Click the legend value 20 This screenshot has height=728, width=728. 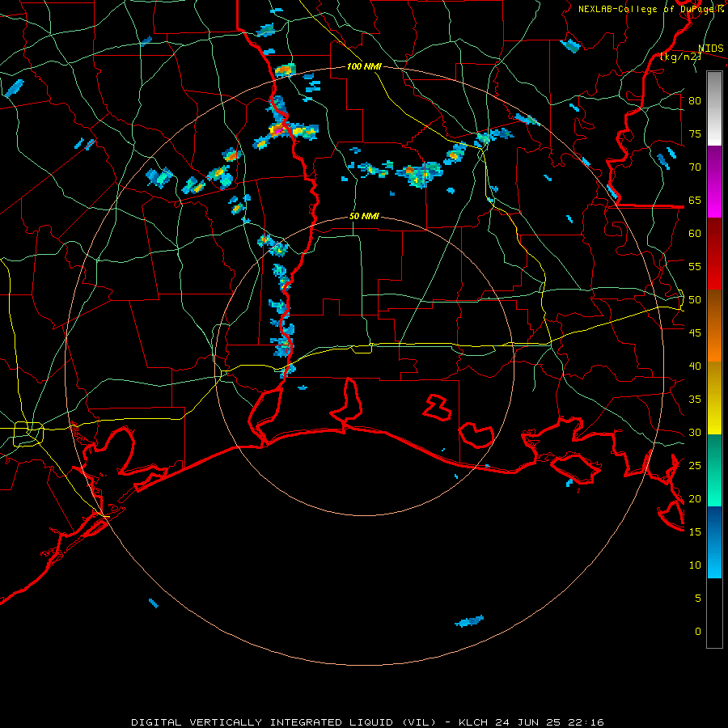point(695,498)
